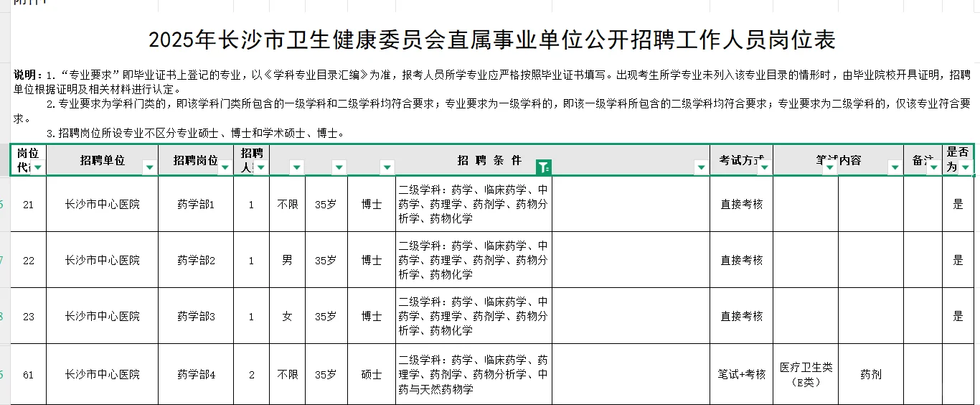Image resolution: width=980 pixels, height=405 pixels.
Task: Select the 药学部4 major requirement cell mentioning 中药与天然药物学
Action: 474,374
